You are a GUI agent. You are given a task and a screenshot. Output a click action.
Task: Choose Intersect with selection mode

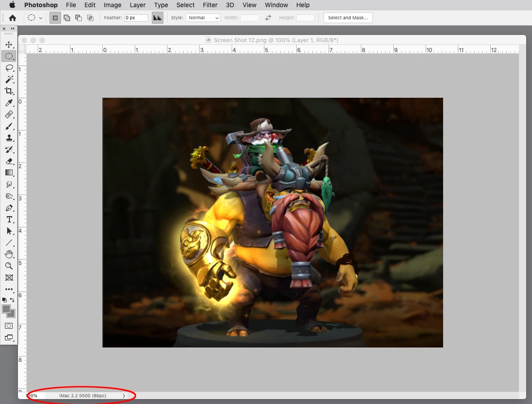coord(90,17)
